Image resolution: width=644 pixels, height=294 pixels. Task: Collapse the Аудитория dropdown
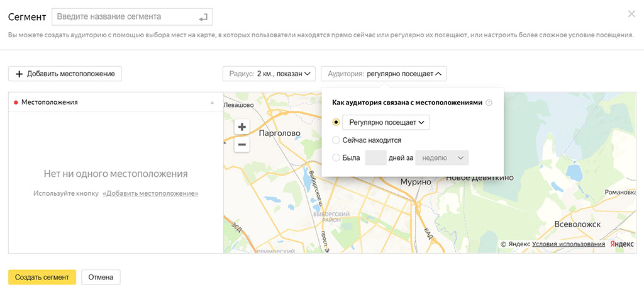384,74
